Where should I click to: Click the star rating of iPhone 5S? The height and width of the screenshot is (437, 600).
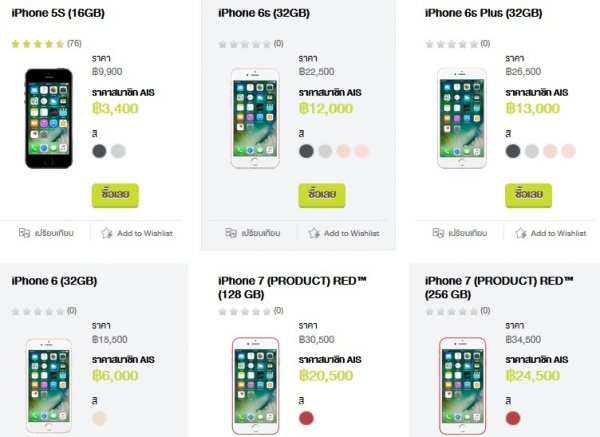point(38,44)
